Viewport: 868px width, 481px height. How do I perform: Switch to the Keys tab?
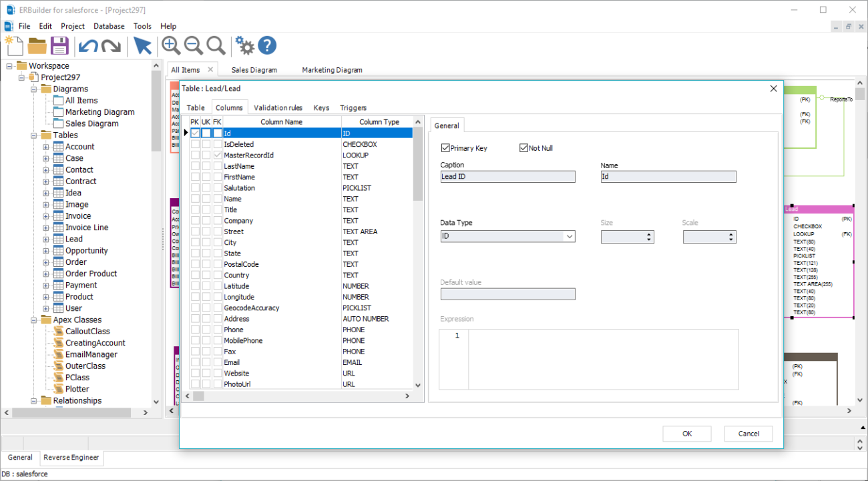[321, 107]
